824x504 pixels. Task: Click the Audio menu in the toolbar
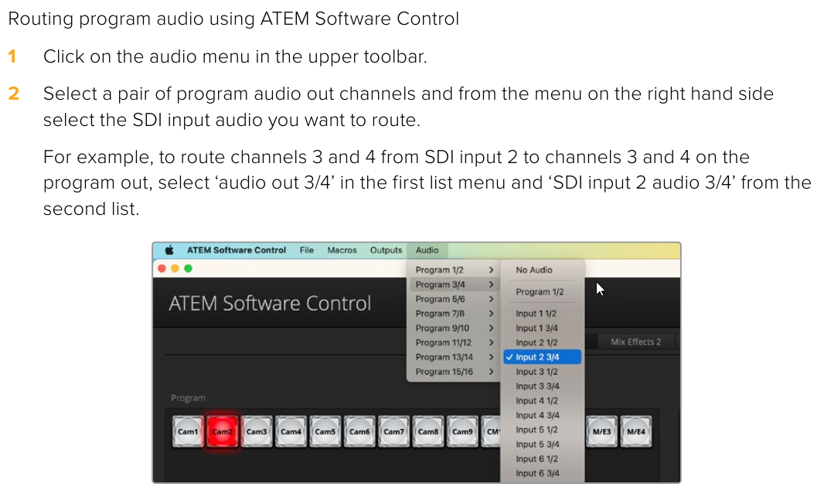coord(427,250)
